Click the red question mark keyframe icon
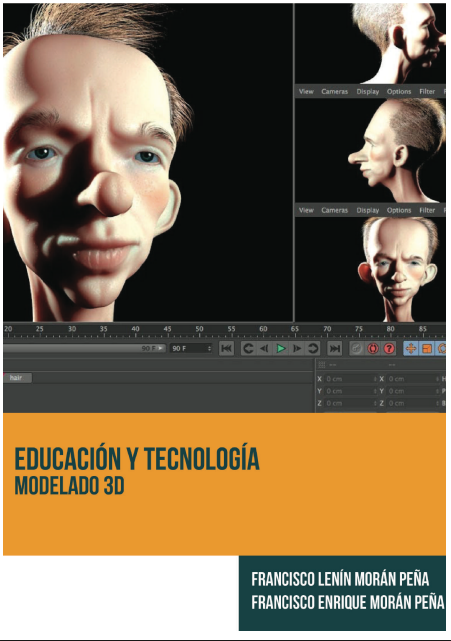Viewport: 451px width, 641px height. tap(389, 348)
